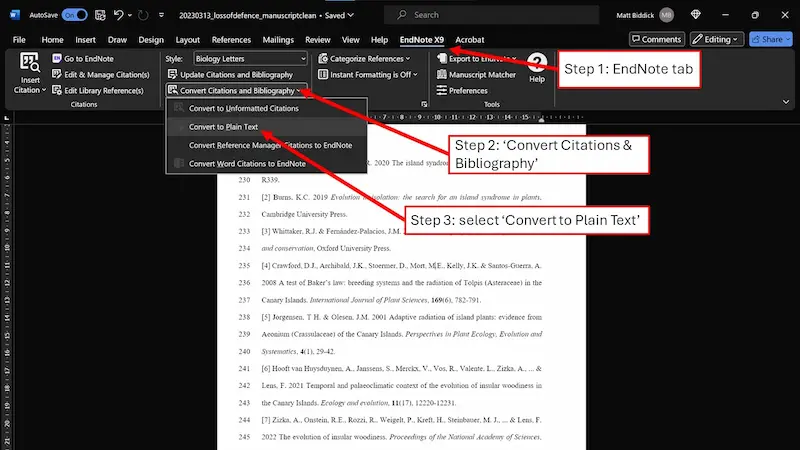Switch to the View tab
The width and height of the screenshot is (800, 450).
coord(351,40)
